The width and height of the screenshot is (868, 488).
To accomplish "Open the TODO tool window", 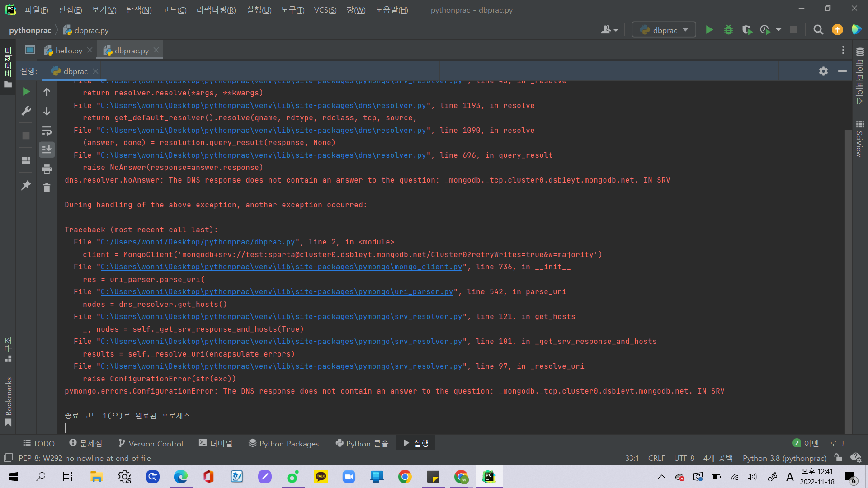I will click(x=39, y=443).
